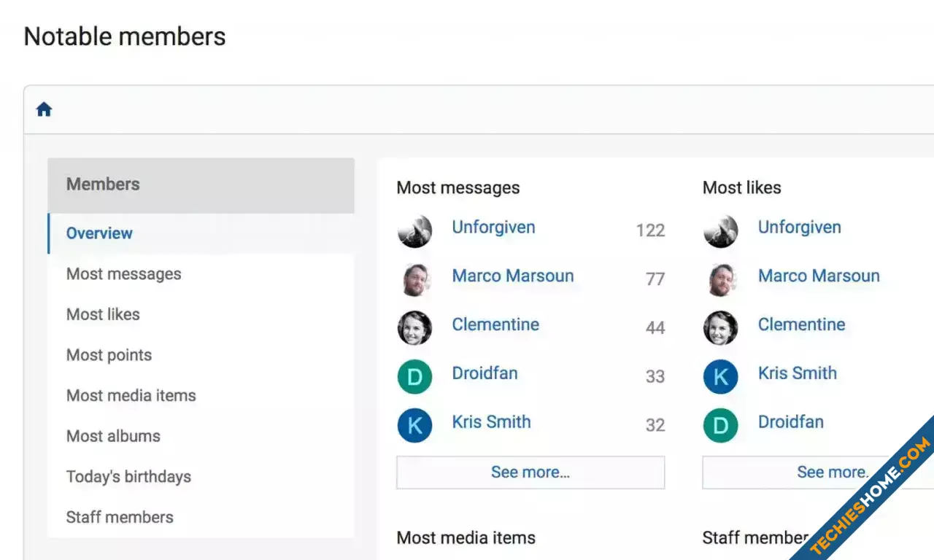
Task: Open Marco Marsoun's profile link in Most messages
Action: [513, 276]
